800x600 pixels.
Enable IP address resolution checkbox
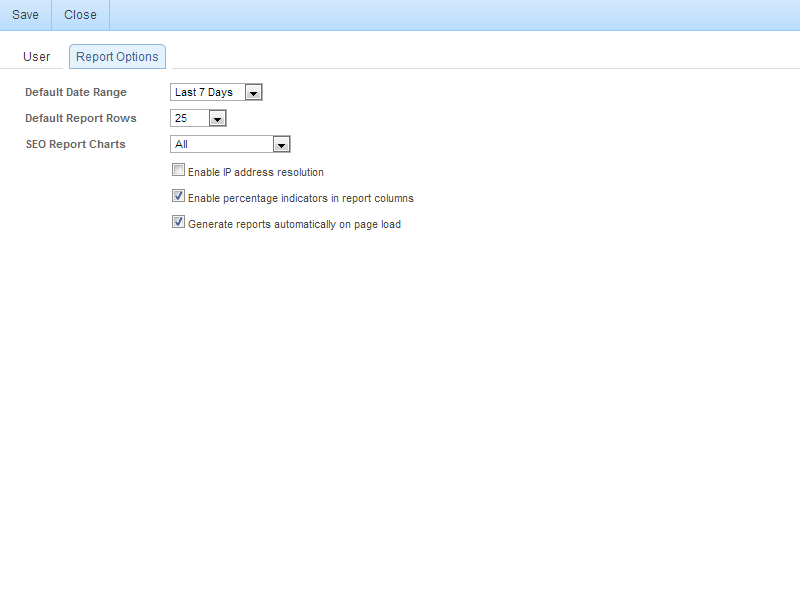click(178, 170)
